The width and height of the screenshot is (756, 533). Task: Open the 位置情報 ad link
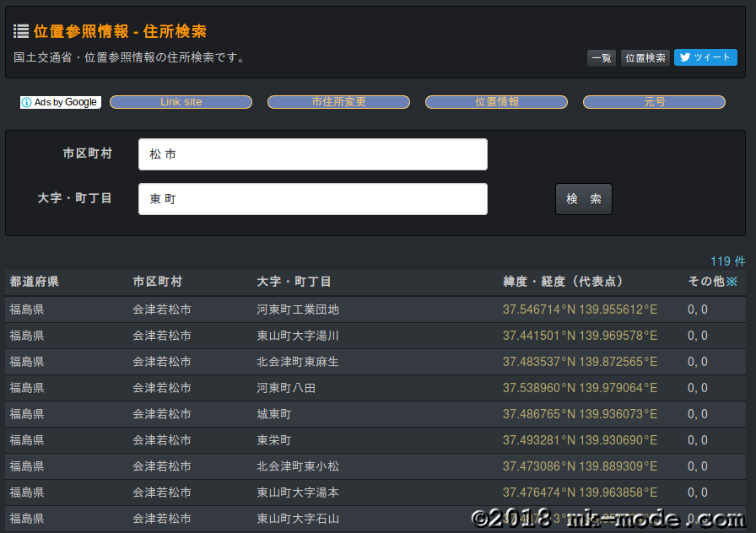click(496, 102)
